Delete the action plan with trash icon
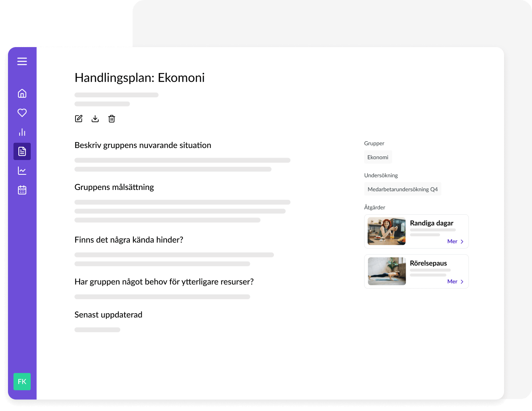 point(112,119)
